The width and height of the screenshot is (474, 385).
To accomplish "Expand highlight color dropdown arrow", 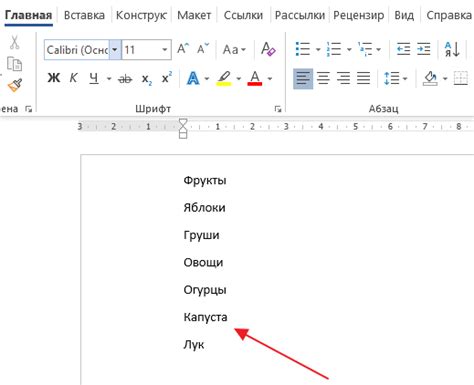I will [239, 79].
